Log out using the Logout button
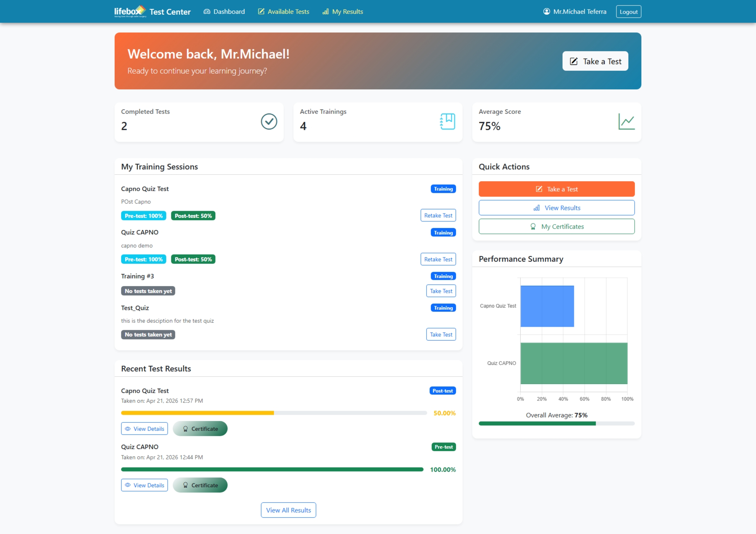756x534 pixels. pos(629,11)
